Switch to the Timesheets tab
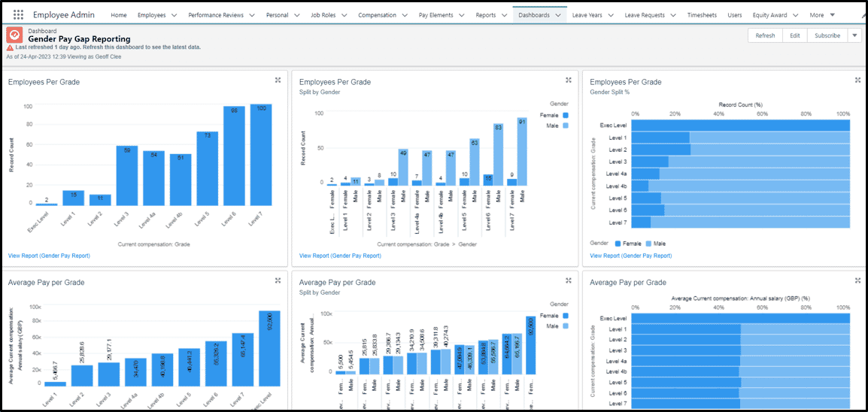The height and width of the screenshot is (412, 868). [701, 15]
